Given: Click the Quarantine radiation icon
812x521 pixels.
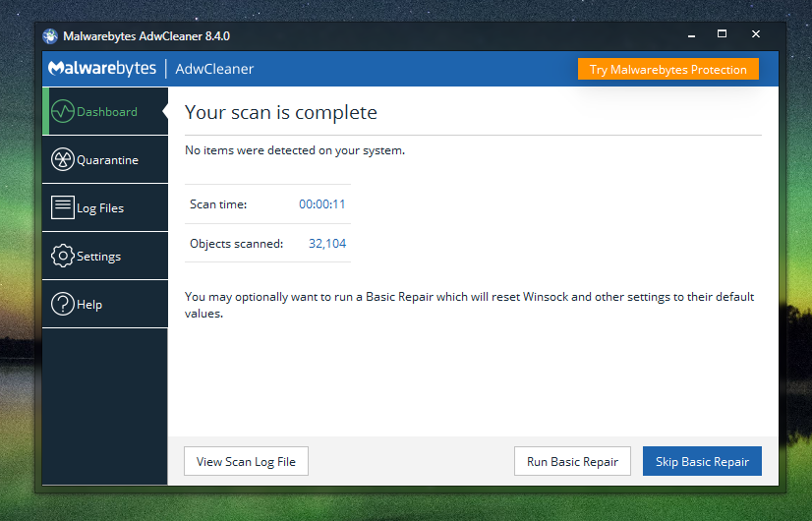Looking at the screenshot, I should (x=63, y=159).
